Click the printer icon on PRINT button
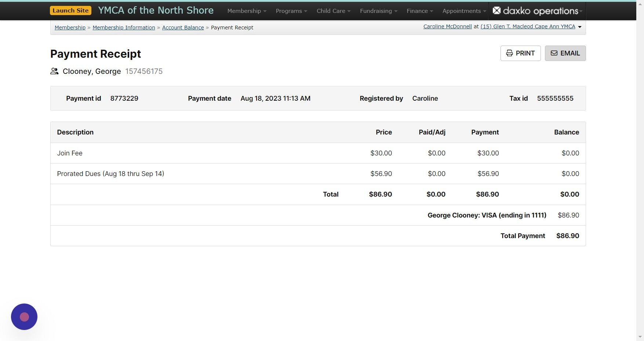 pos(510,53)
